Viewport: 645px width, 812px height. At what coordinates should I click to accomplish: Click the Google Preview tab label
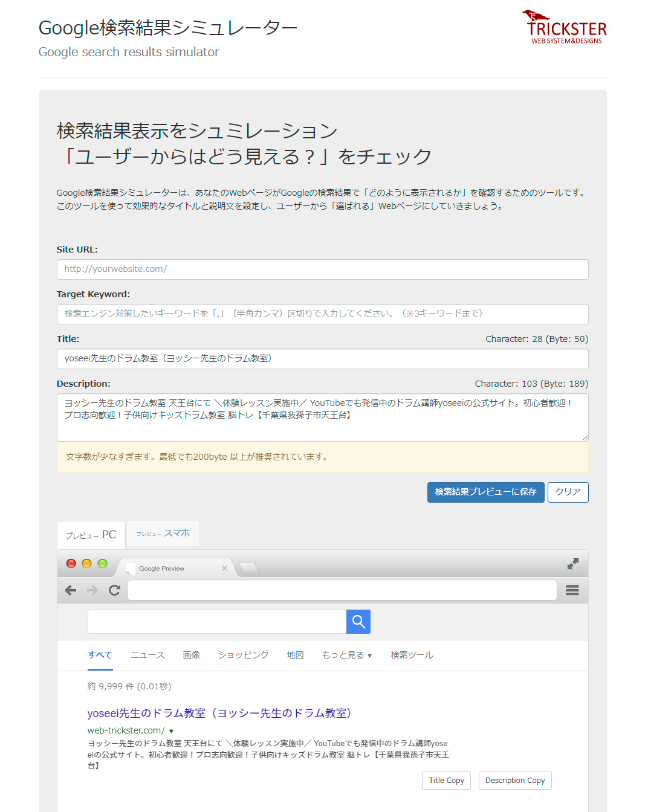[161, 569]
